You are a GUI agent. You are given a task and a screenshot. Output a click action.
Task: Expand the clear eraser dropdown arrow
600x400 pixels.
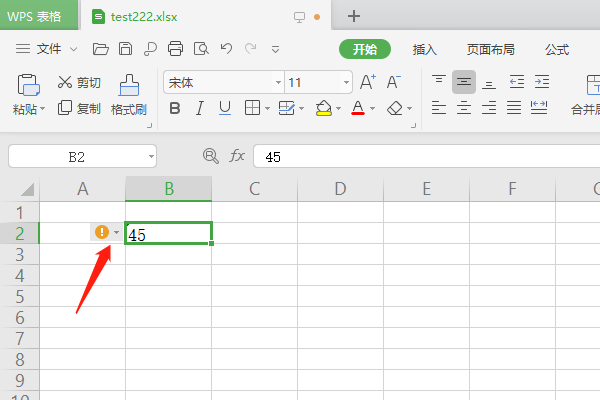tap(409, 109)
